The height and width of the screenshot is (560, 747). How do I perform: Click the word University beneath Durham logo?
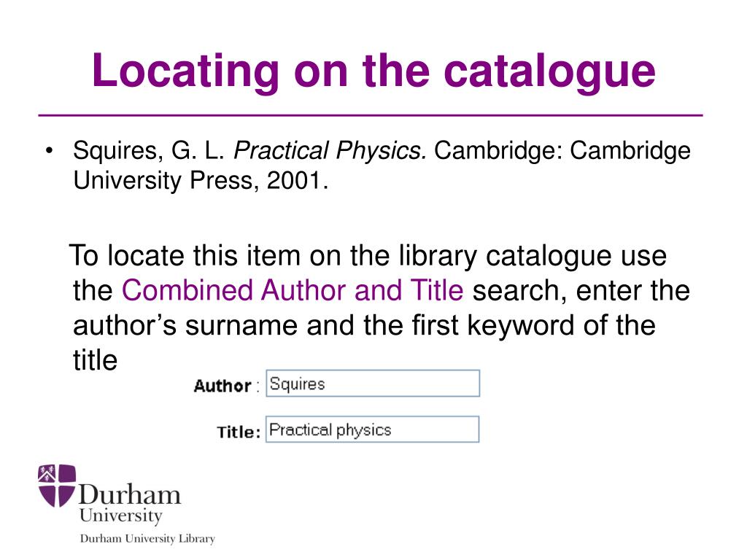(121, 516)
